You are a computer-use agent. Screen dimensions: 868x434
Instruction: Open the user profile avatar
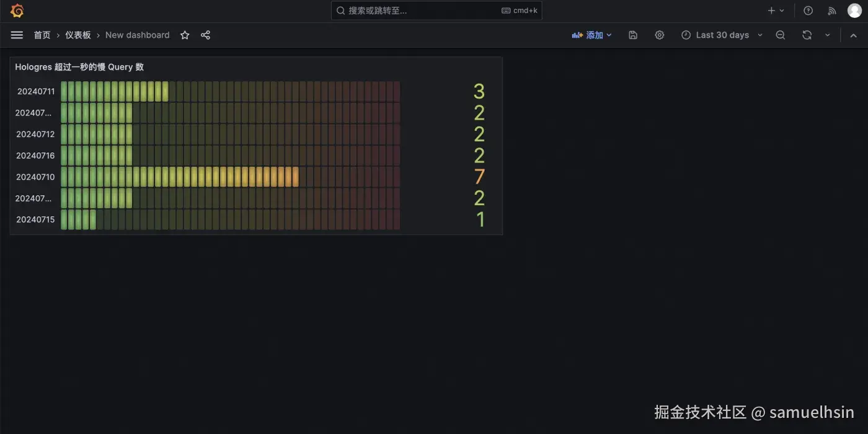[x=855, y=11]
